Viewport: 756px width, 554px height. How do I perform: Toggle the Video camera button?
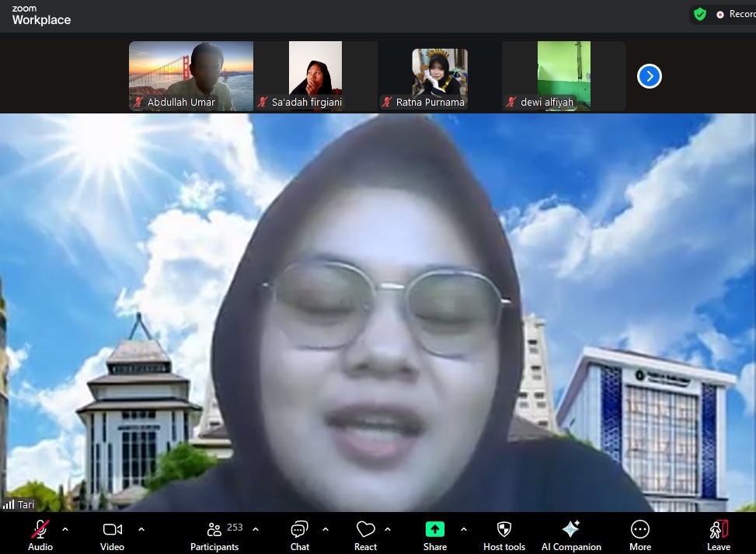click(113, 530)
